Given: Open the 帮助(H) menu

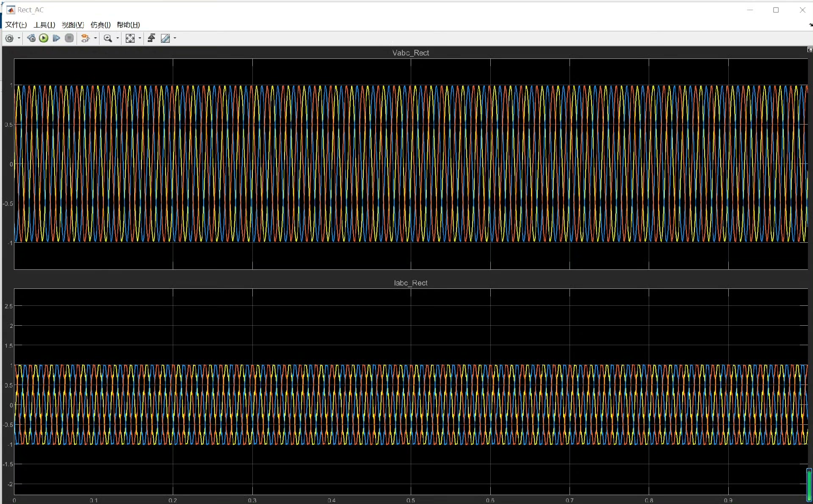Looking at the screenshot, I should [128, 25].
